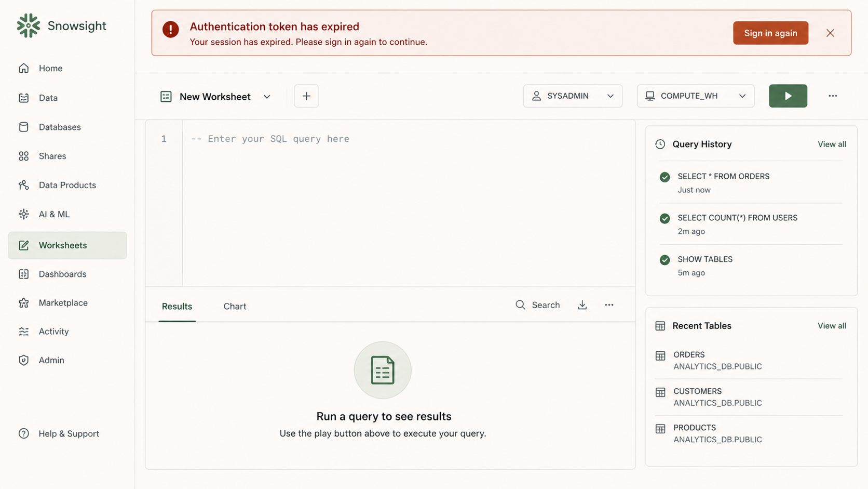Switch to the Results tab
The width and height of the screenshot is (868, 489).
[x=177, y=306]
